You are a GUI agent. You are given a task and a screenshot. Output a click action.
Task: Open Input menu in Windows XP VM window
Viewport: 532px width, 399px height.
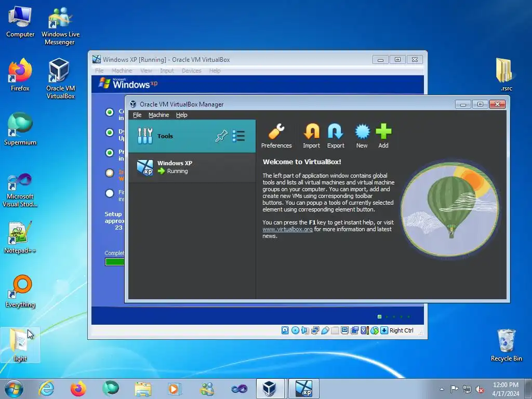(x=167, y=71)
